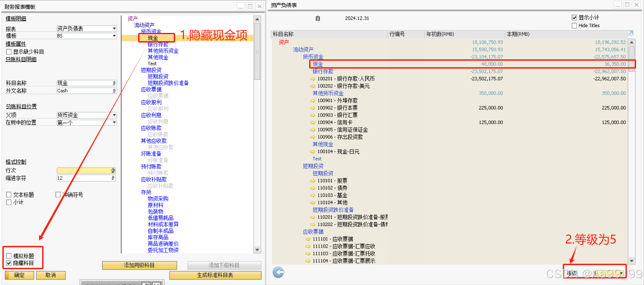This screenshot has height=285, width=644.
Task: Open link arrow for account 110202
Action: [313, 224]
